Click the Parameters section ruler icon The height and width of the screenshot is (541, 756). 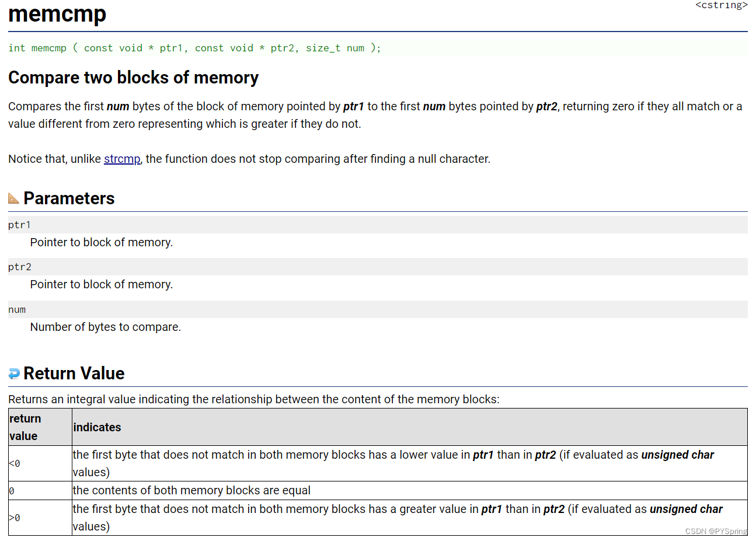14,198
